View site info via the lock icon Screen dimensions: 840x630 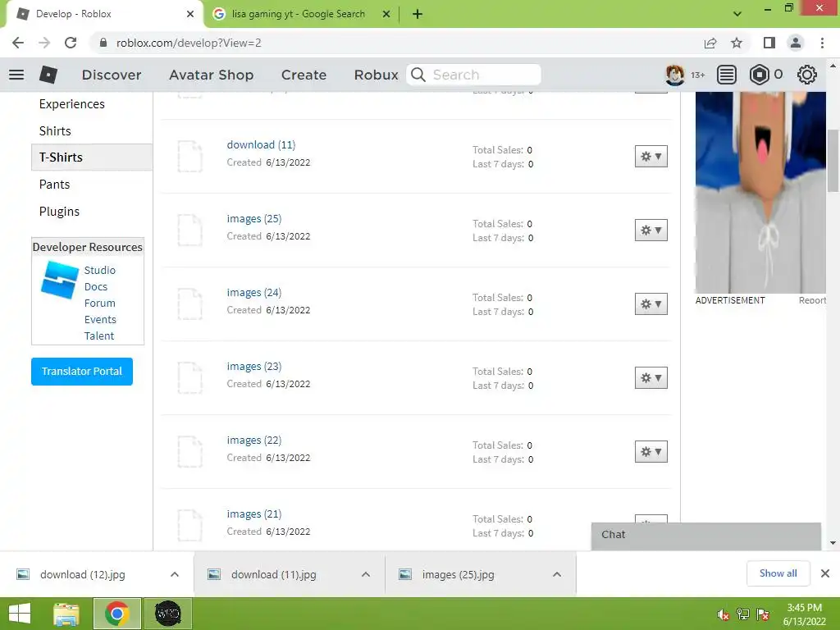point(103,43)
